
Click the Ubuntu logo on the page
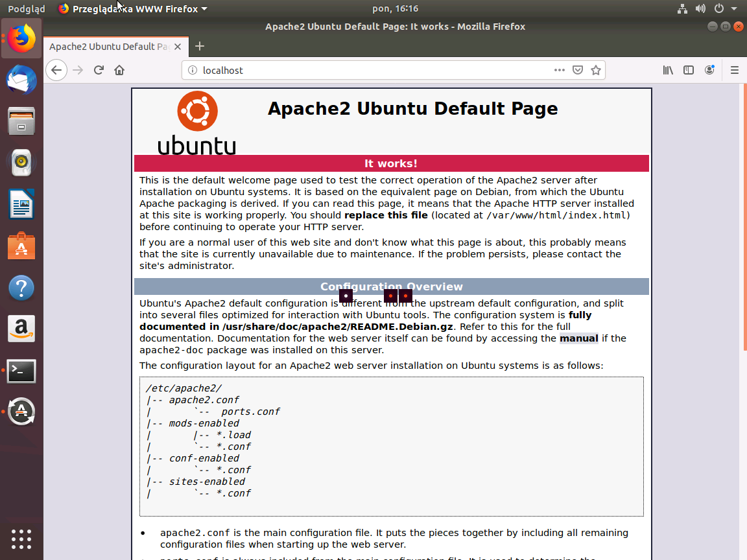196,123
